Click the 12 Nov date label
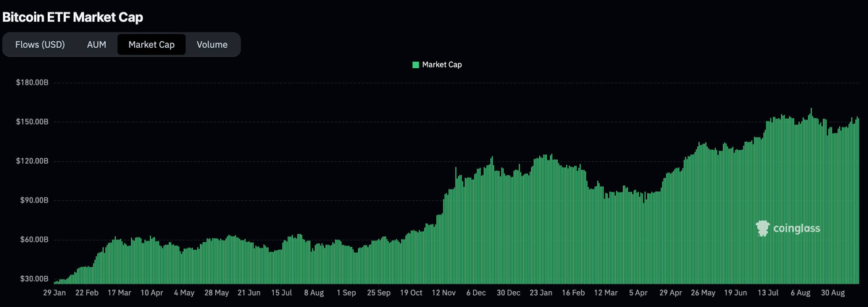This screenshot has height=307, width=868. (x=443, y=293)
